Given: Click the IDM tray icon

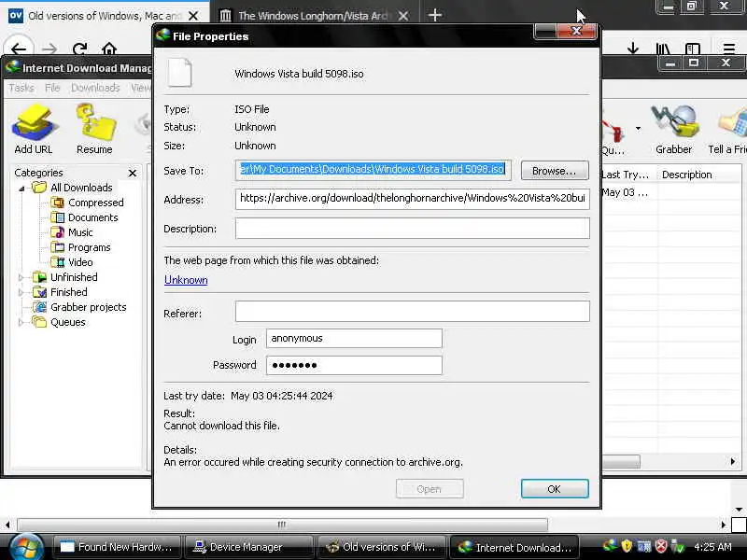Looking at the screenshot, I should tap(610, 546).
